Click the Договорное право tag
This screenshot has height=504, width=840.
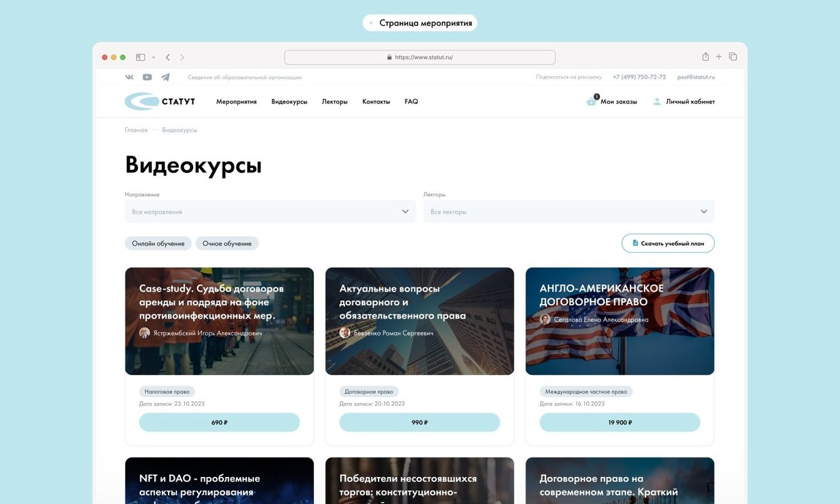coord(369,392)
